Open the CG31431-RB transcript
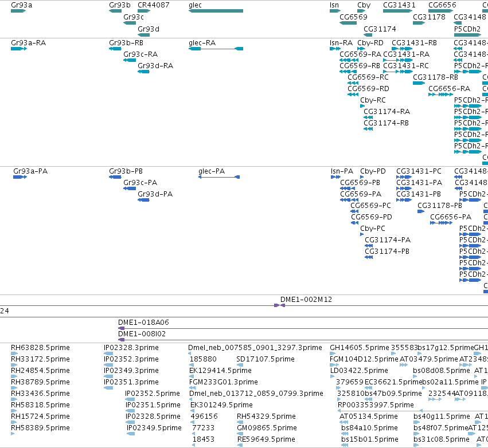 pos(402,49)
